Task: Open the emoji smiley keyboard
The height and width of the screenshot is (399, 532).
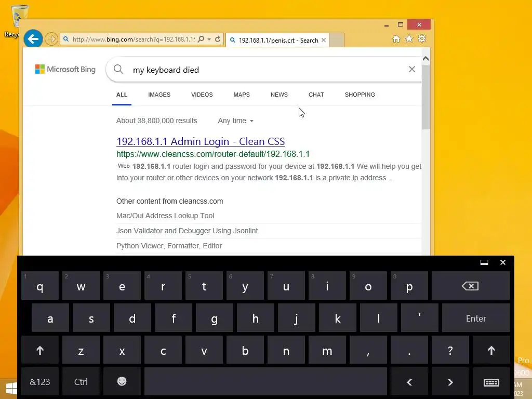Action: (122, 382)
